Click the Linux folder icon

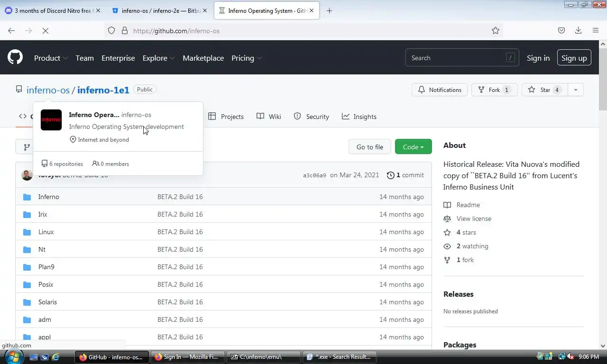[x=27, y=232]
